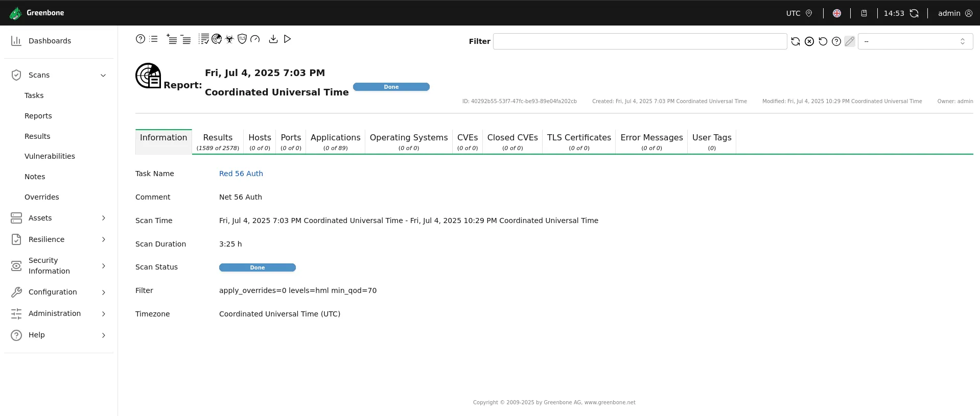Open the Red 56 Auth task link
Screen dimensions: 980x416
pos(241,174)
